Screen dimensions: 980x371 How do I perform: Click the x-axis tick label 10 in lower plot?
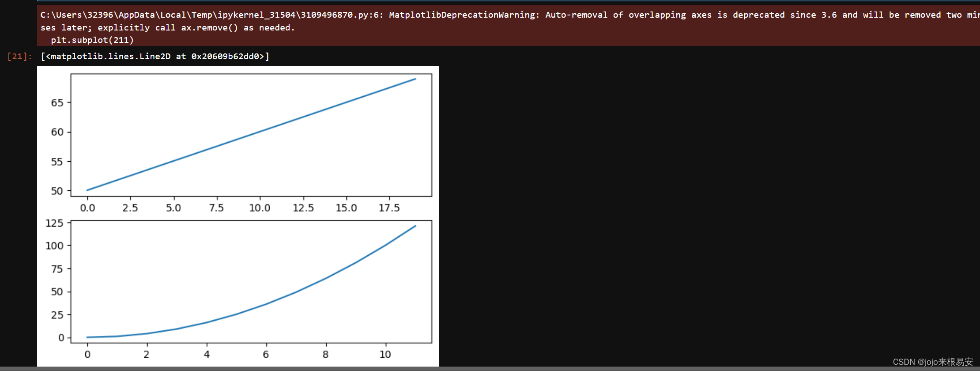pyautogui.click(x=385, y=355)
